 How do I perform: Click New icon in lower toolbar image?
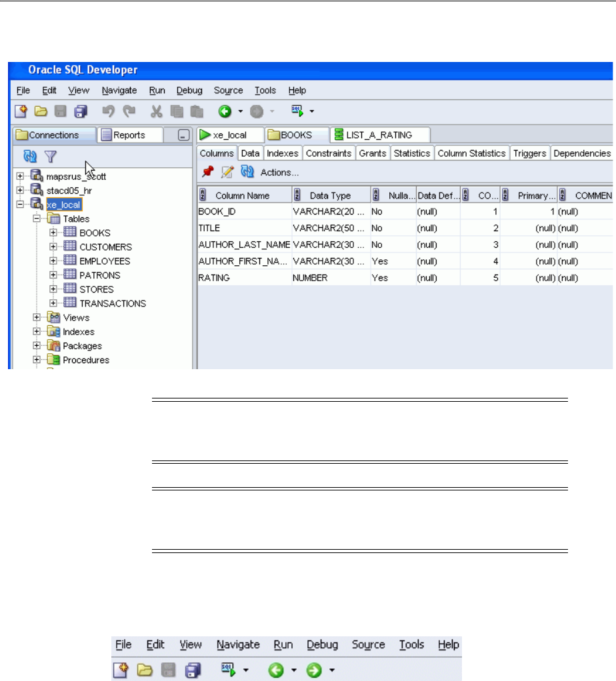[x=121, y=670]
